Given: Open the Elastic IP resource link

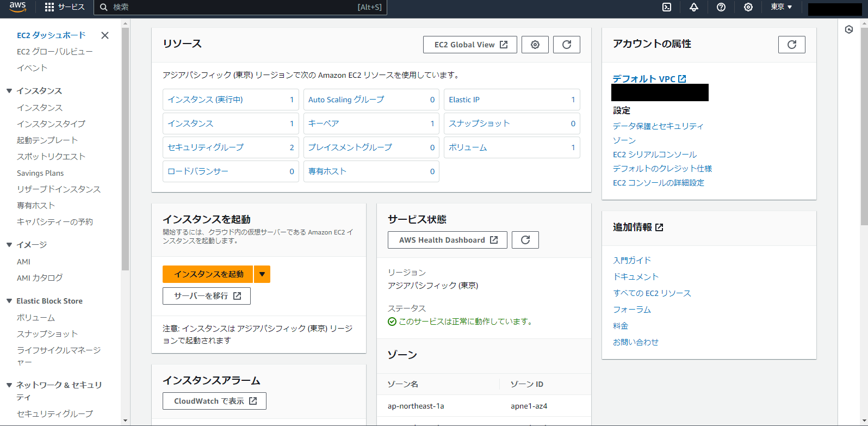Looking at the screenshot, I should click(x=464, y=100).
